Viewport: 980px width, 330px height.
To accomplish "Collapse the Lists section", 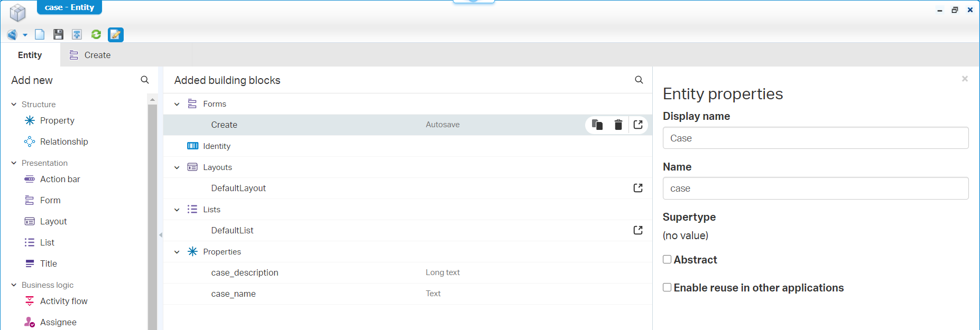I will [x=177, y=210].
